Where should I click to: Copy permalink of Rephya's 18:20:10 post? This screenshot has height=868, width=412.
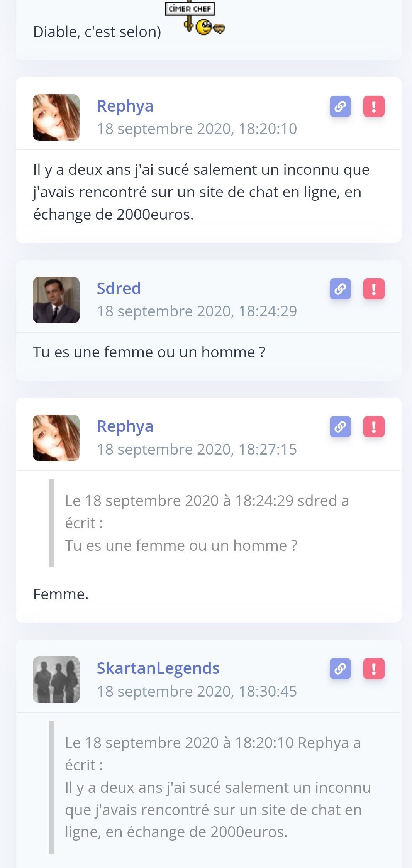pyautogui.click(x=340, y=106)
